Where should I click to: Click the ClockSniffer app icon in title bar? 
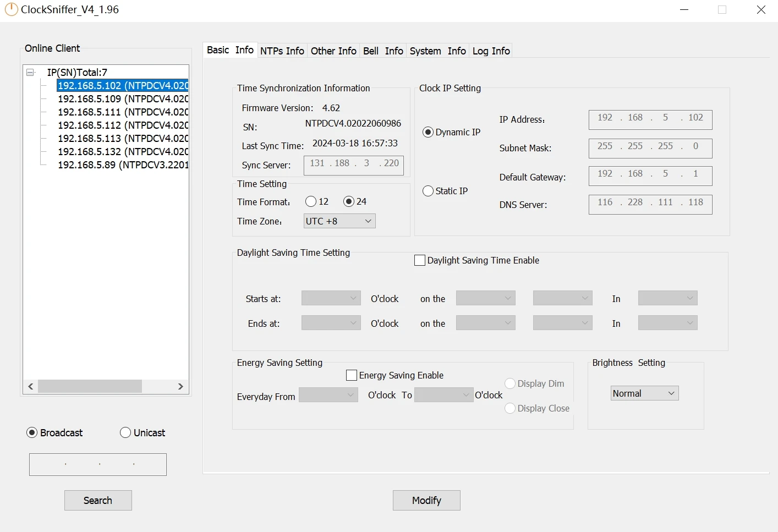[x=10, y=9]
